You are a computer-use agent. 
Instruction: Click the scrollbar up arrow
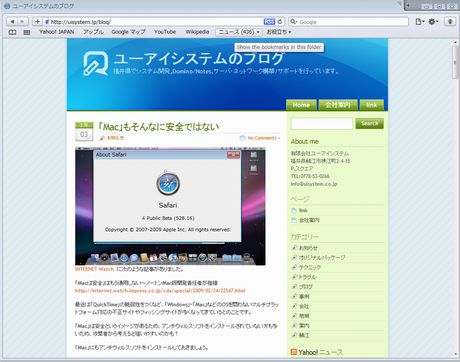pyautogui.click(x=455, y=42)
